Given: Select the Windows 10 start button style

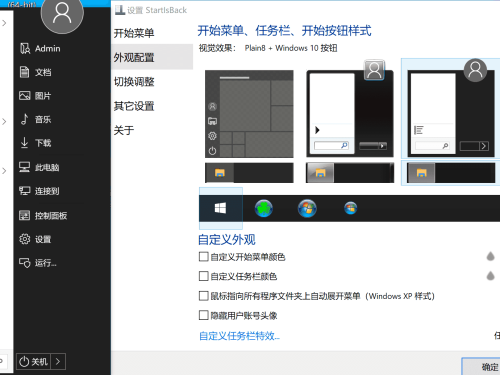Looking at the screenshot, I should coord(221,209).
